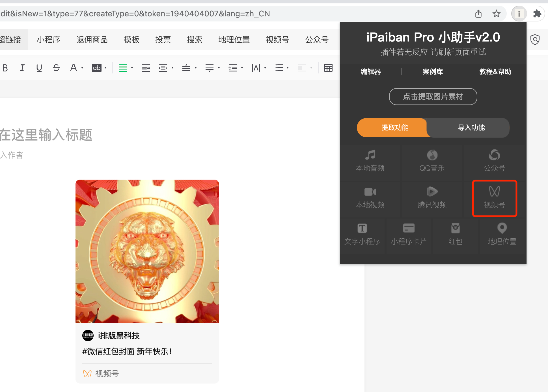Toggle italic text style
Screen dimensions: 548x392
click(x=22, y=68)
